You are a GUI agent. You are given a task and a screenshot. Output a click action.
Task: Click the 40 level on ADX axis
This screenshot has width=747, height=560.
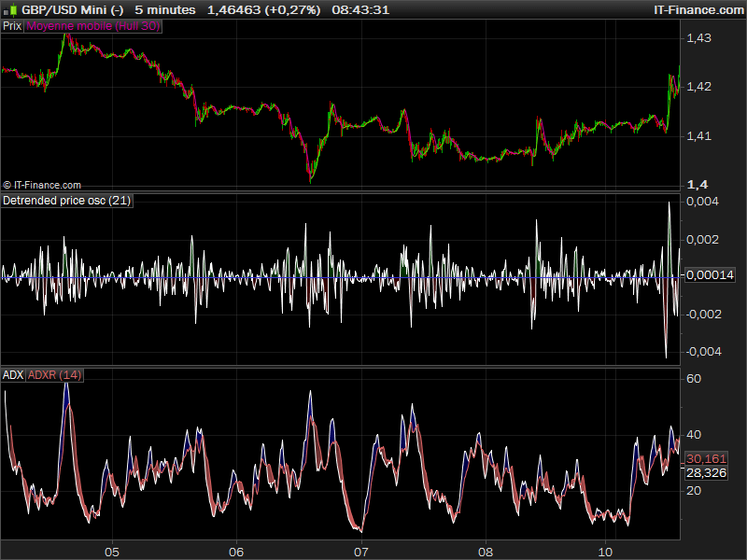coord(694,434)
